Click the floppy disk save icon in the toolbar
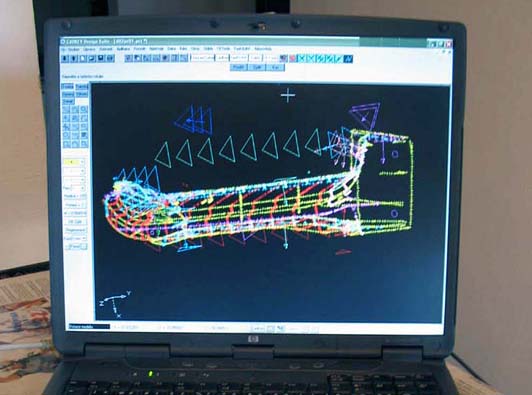The width and height of the screenshot is (532, 395). pyautogui.click(x=100, y=59)
